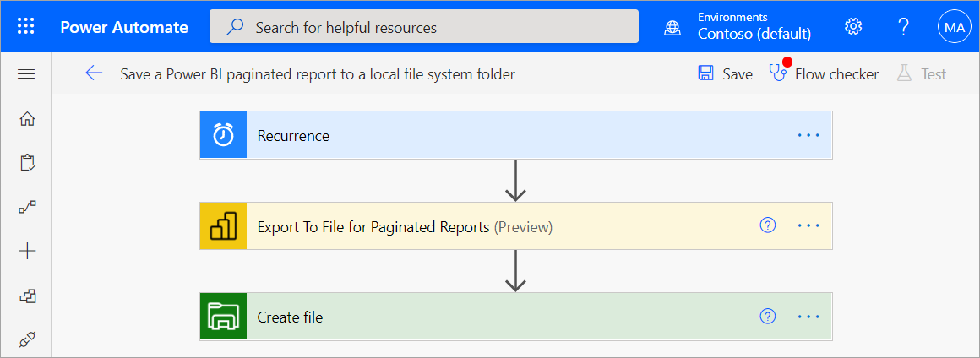Click the Create file folder icon

click(223, 317)
